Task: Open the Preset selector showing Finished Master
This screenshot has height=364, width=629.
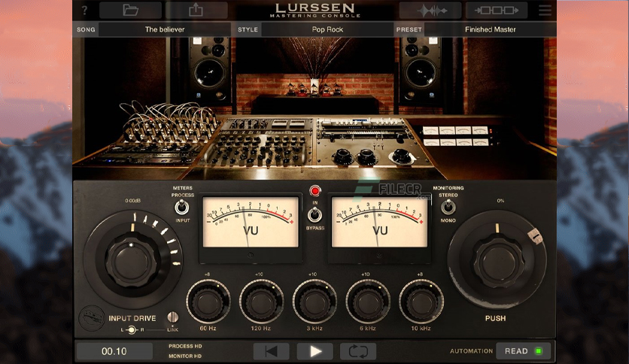Action: tap(491, 29)
